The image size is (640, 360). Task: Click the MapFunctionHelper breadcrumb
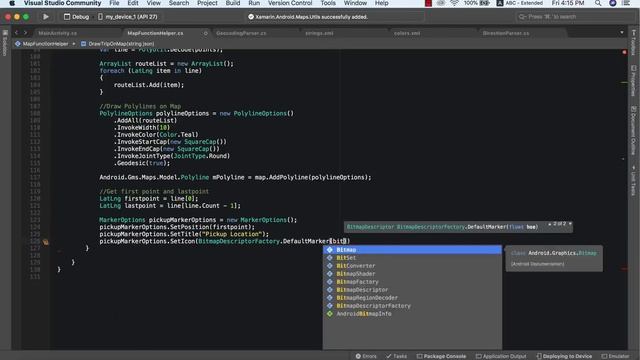coord(42,44)
